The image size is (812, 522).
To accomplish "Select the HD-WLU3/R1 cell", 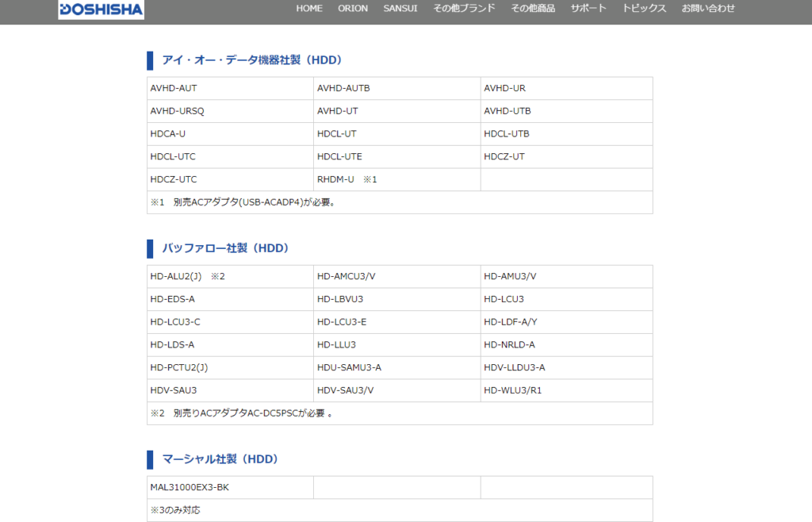I will (x=566, y=390).
